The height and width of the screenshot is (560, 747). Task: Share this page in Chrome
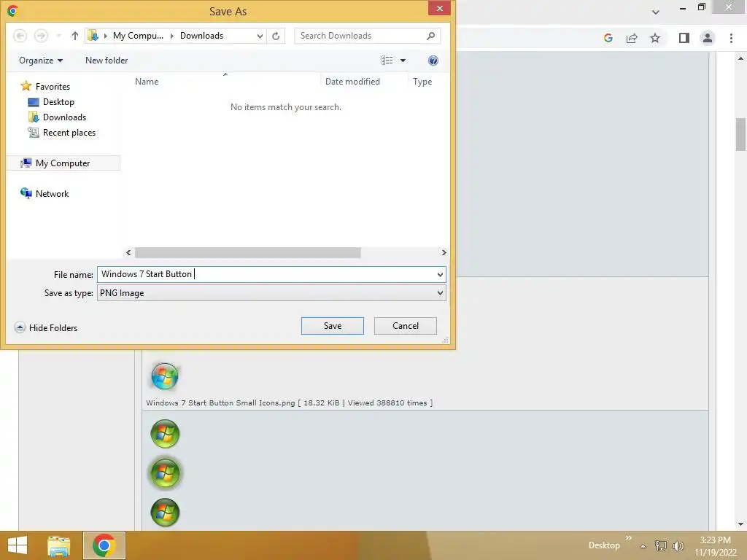[632, 38]
